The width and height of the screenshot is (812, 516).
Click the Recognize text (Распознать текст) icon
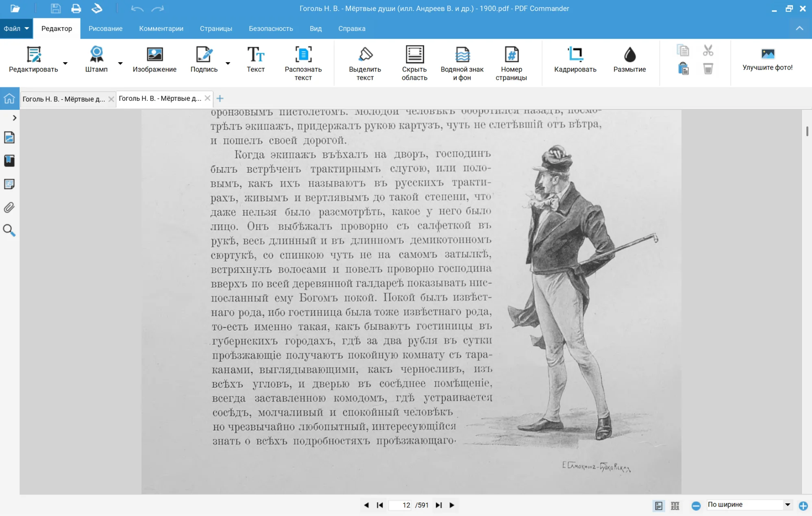303,54
